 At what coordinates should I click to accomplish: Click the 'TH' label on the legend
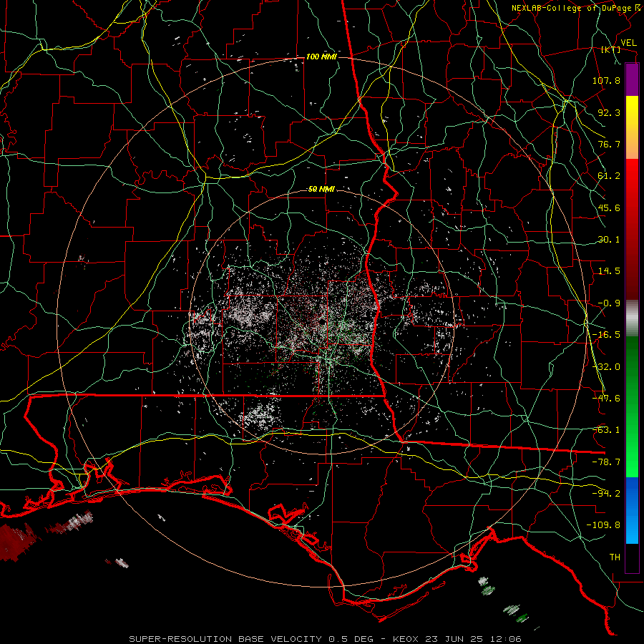[615, 557]
